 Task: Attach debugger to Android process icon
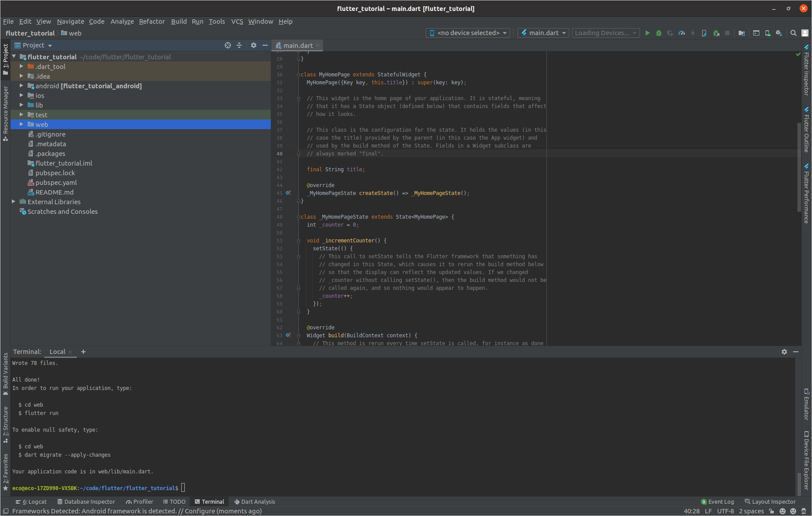point(716,33)
